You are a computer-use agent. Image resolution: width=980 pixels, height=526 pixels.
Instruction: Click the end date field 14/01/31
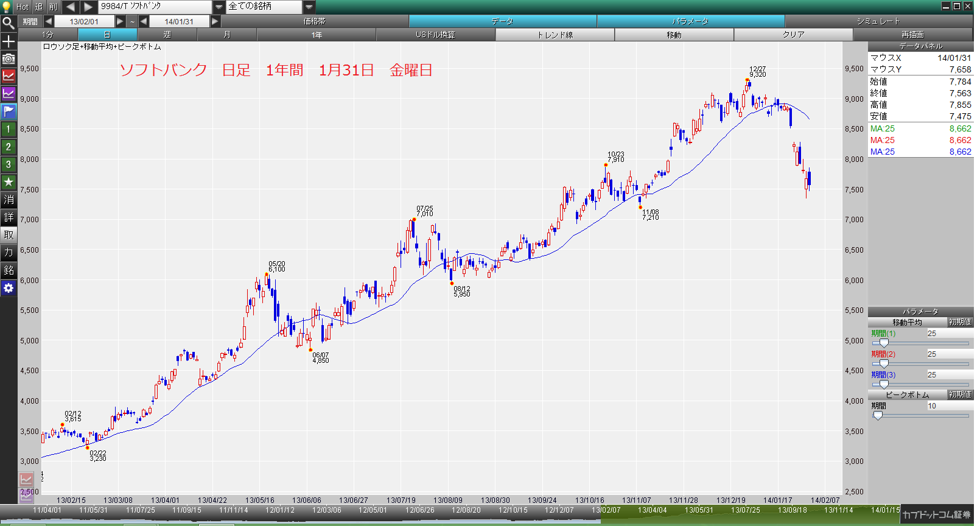tap(180, 21)
